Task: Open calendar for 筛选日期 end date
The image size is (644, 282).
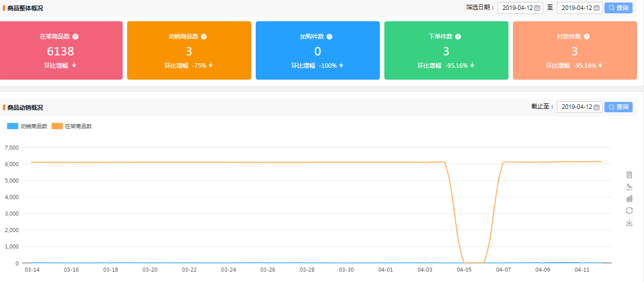Action: pyautogui.click(x=597, y=8)
